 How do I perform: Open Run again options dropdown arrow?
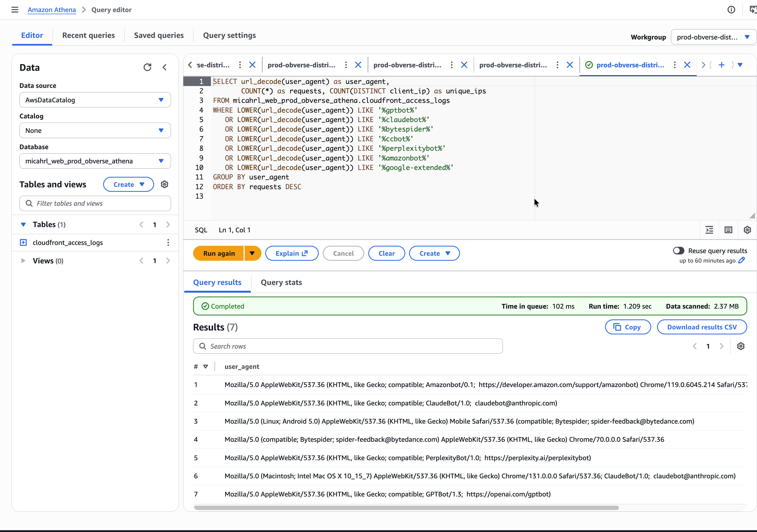pyautogui.click(x=252, y=253)
